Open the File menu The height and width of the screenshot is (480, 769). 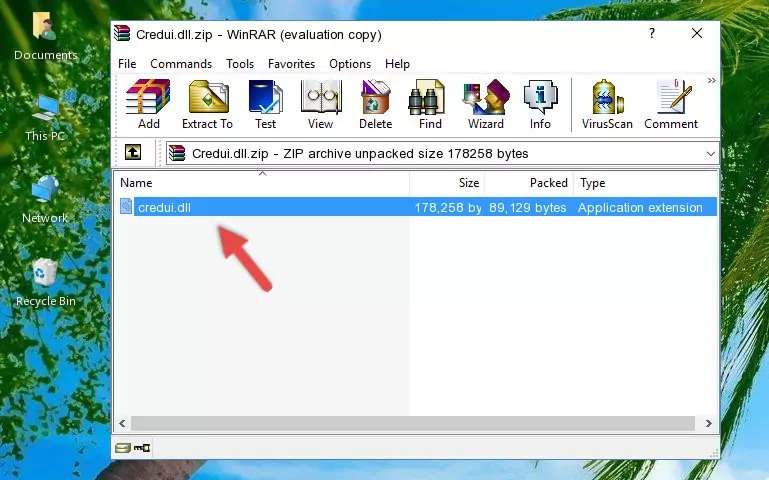pos(127,64)
